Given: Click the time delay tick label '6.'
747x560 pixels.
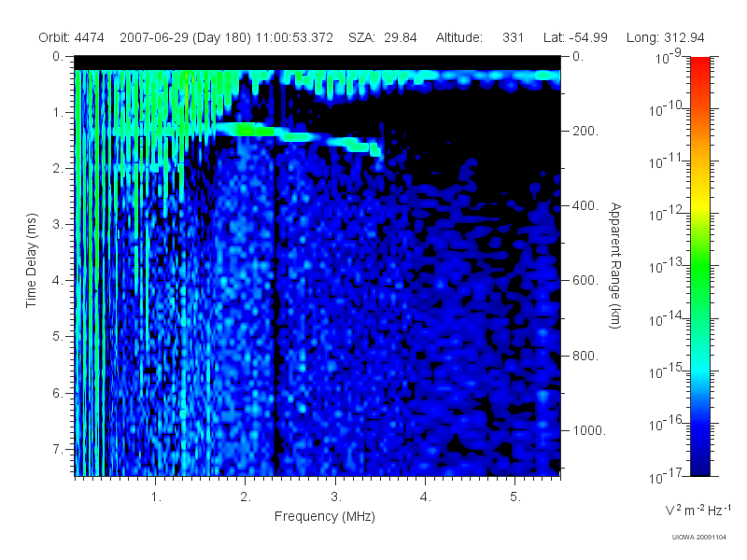Looking at the screenshot, I should tap(57, 393).
